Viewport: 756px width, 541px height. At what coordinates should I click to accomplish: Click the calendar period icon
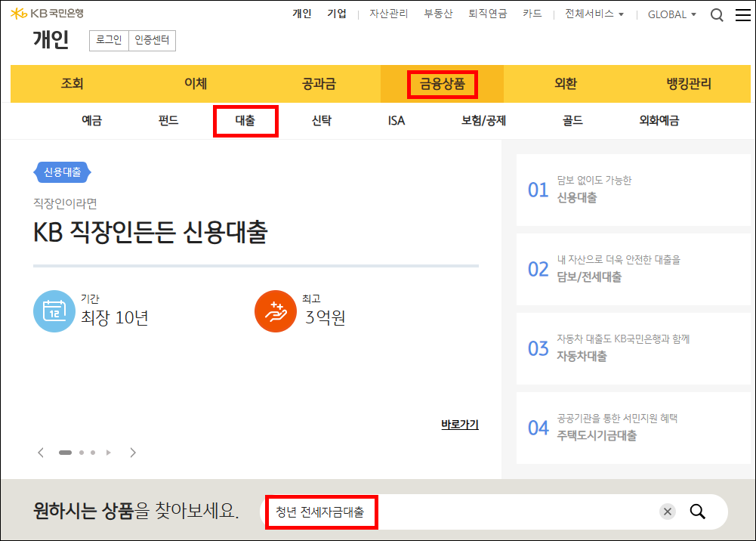coord(54,311)
